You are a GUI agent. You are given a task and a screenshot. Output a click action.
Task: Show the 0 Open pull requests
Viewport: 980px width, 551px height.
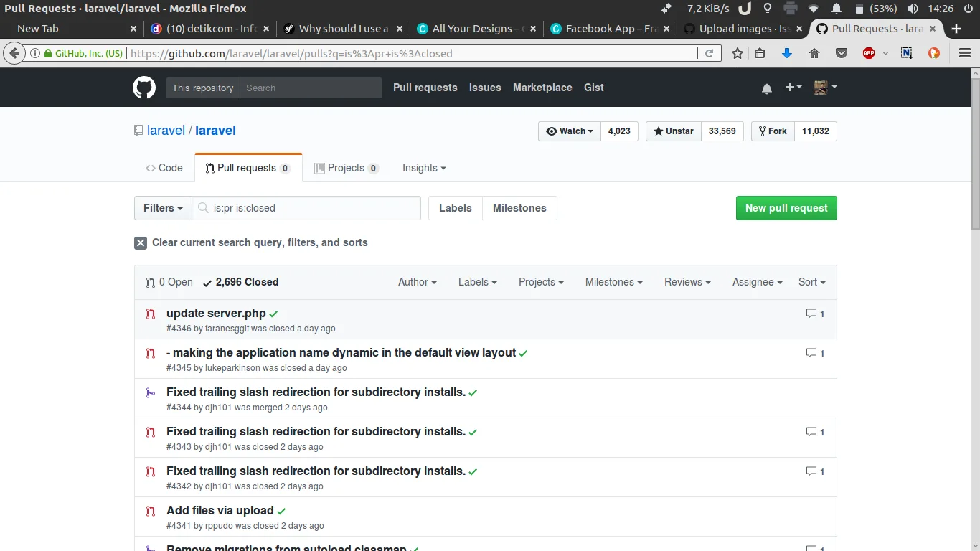[169, 282]
